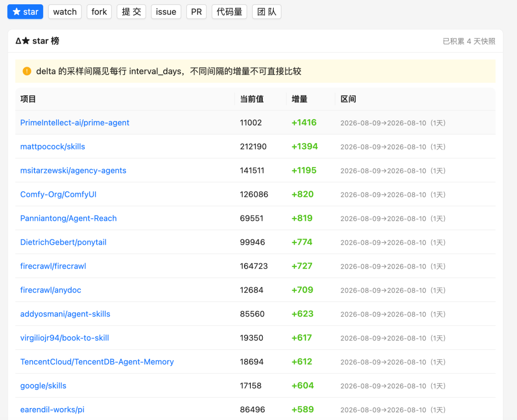Select the current value 12684

click(x=252, y=290)
